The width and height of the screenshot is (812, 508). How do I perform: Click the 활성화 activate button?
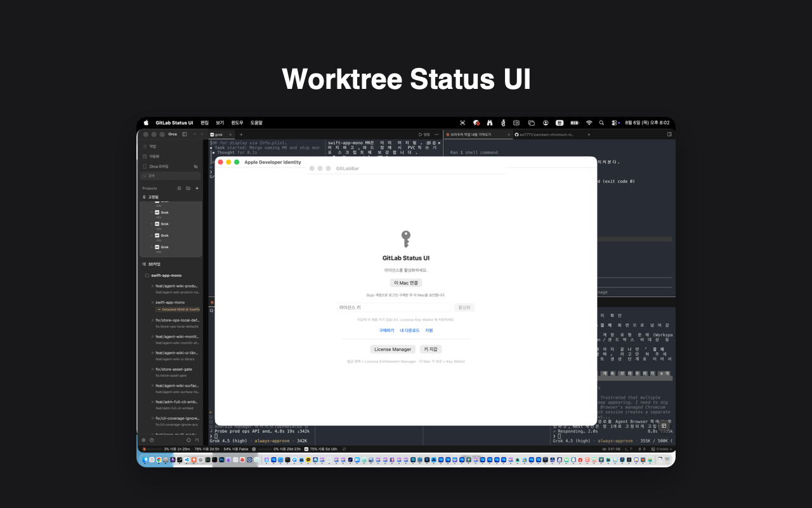464,307
